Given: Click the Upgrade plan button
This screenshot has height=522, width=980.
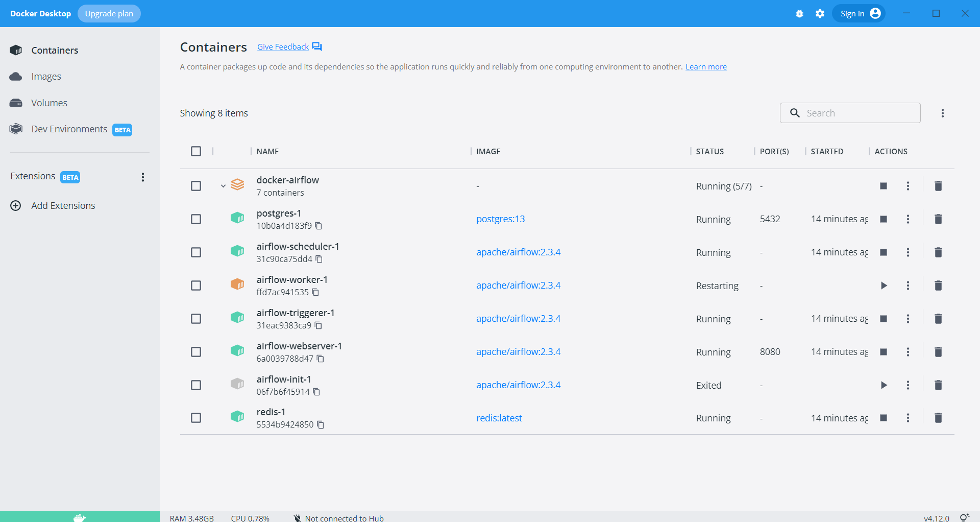Looking at the screenshot, I should click(x=109, y=14).
